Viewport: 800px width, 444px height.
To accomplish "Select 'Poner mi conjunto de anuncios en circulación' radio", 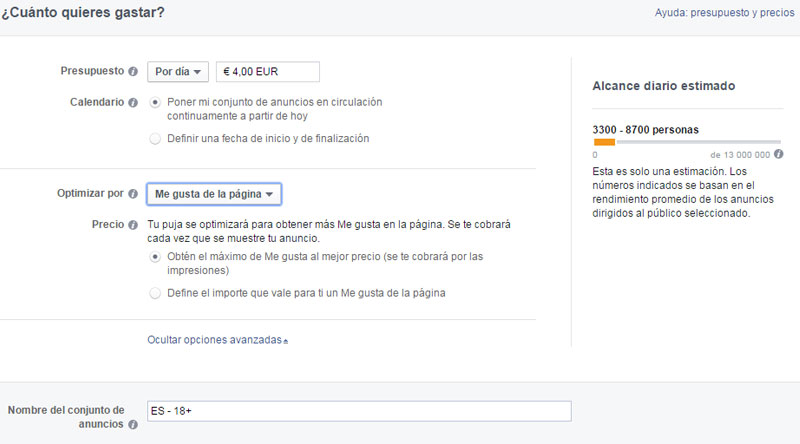I will click(x=155, y=103).
